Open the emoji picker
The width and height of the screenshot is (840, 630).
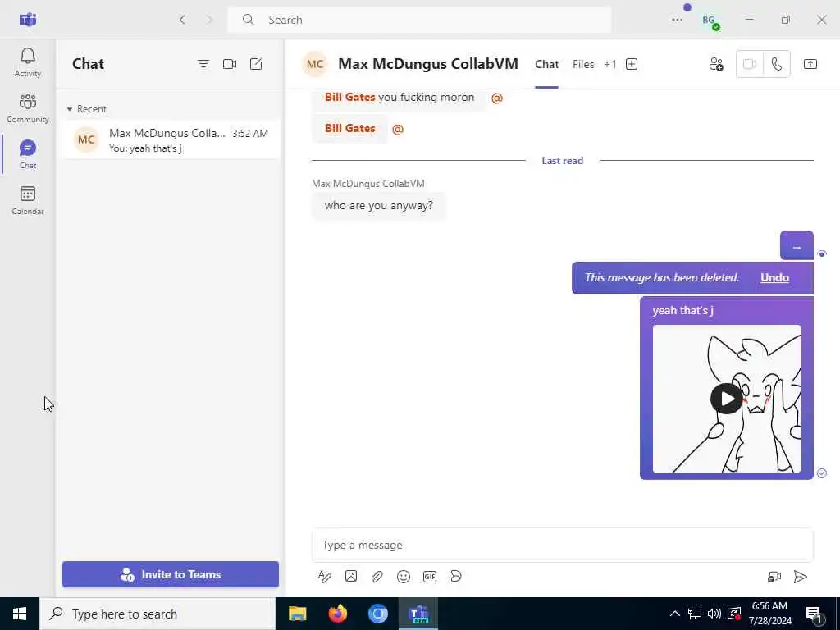tap(404, 577)
